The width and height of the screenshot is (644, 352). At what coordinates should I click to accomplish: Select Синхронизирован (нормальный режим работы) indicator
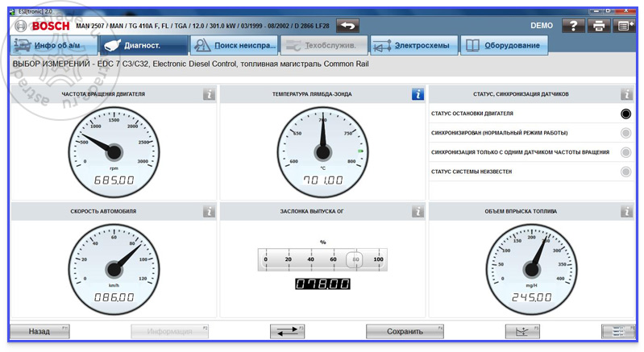625,133
